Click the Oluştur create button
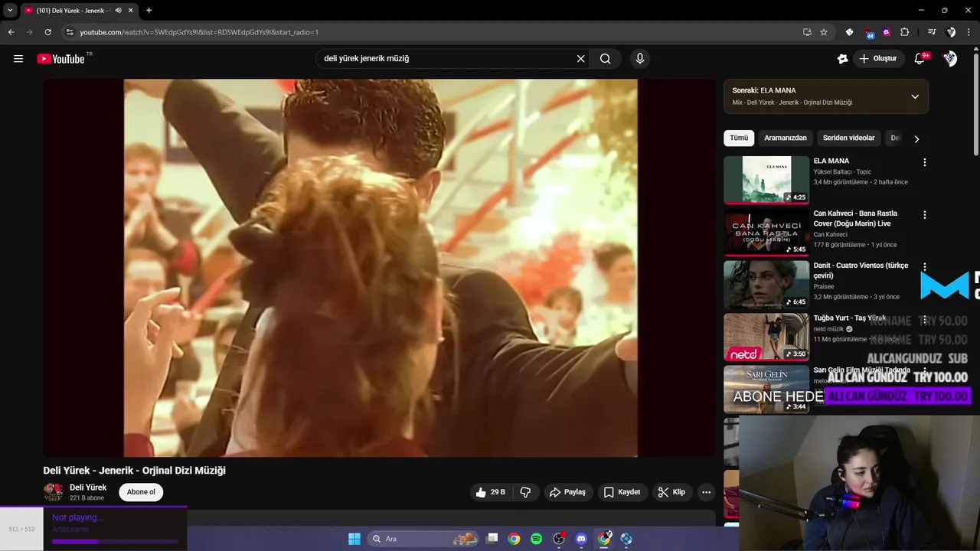This screenshot has height=551, width=980. coord(878,58)
